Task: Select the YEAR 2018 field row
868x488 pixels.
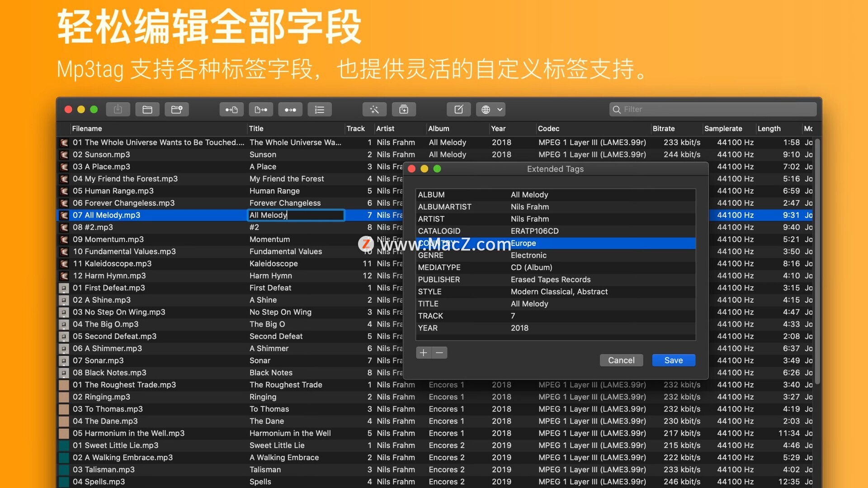Action: tap(555, 328)
